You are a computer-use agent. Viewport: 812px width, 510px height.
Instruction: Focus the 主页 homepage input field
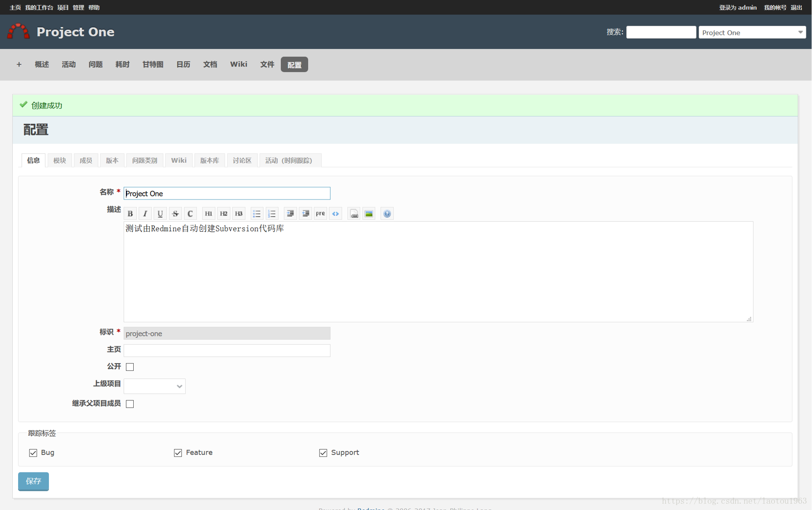pyautogui.click(x=227, y=350)
